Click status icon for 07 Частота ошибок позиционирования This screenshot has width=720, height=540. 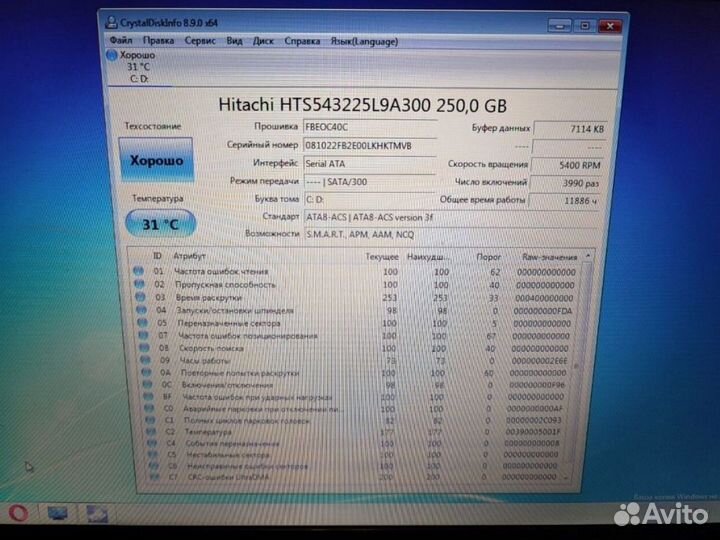point(144,335)
